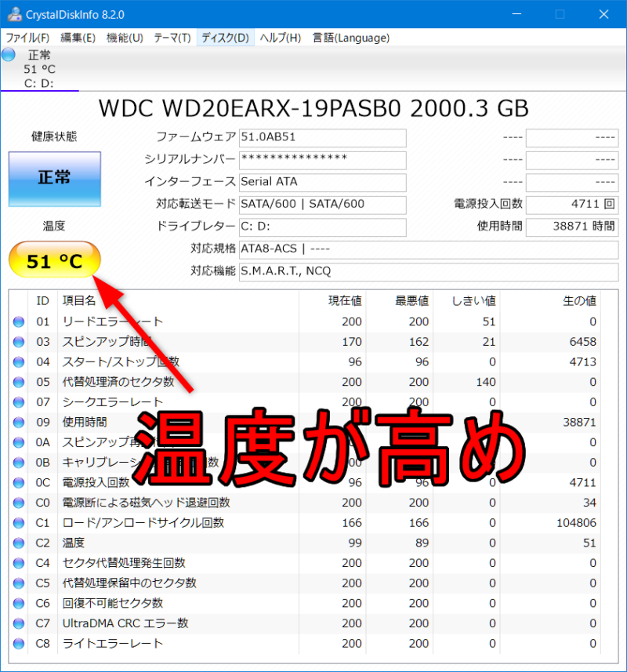Viewport: 627px width, 672px height.
Task: Click raw value 104806 in row C1
Action: [576, 523]
